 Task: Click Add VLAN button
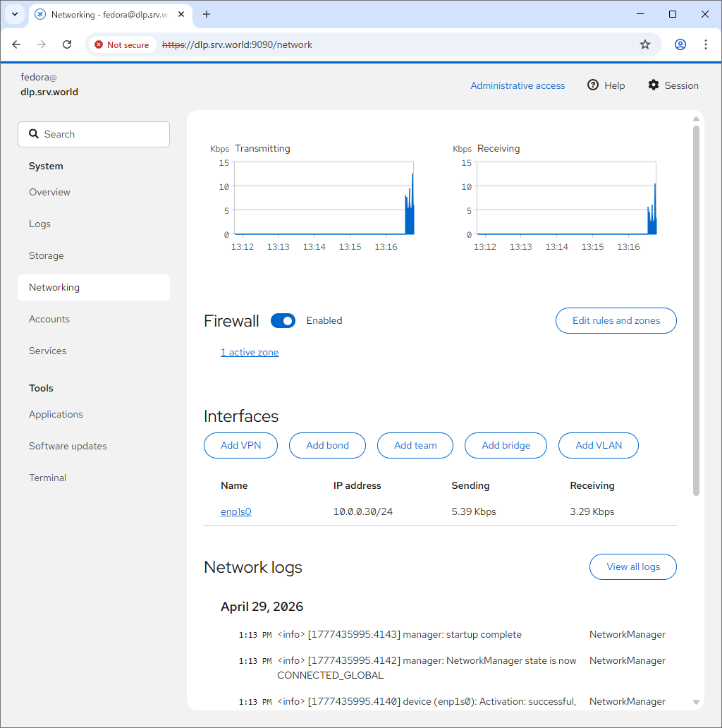599,445
